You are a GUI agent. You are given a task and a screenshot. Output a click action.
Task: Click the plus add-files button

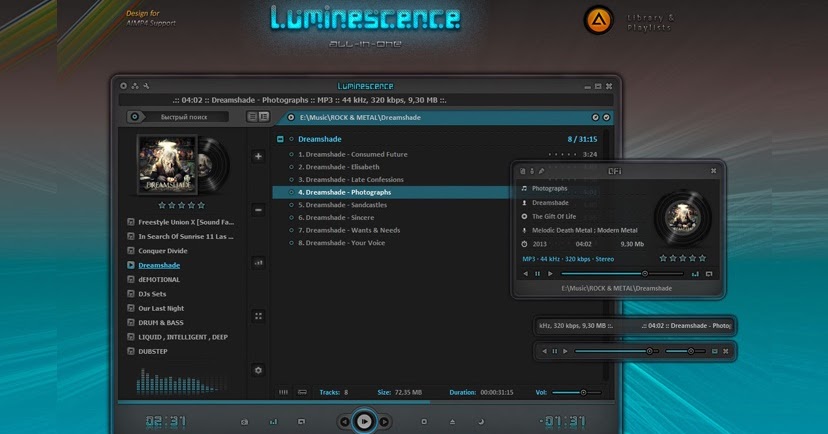tap(258, 156)
